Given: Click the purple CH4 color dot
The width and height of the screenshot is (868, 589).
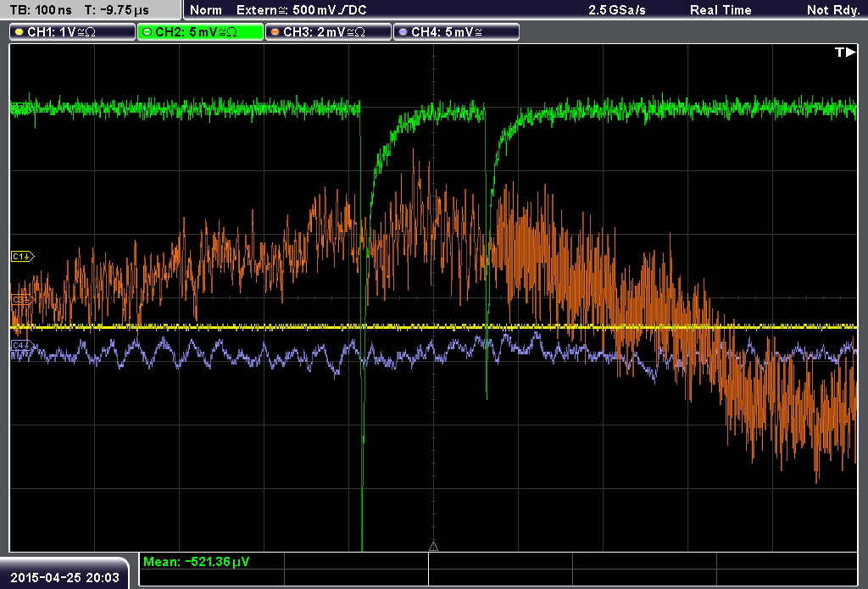Looking at the screenshot, I should pyautogui.click(x=403, y=32).
